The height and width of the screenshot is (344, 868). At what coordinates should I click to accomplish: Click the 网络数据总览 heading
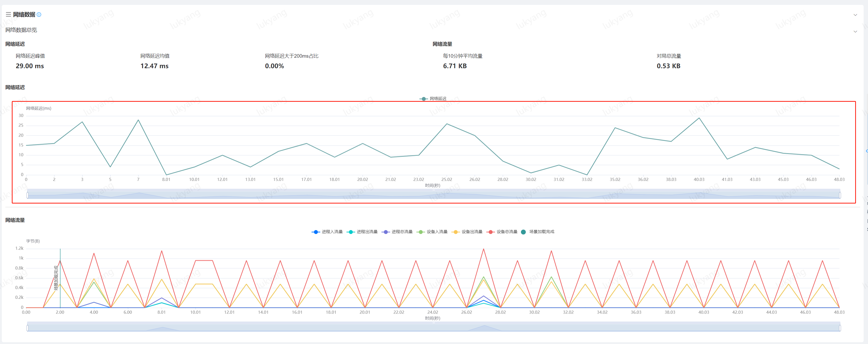[21, 30]
